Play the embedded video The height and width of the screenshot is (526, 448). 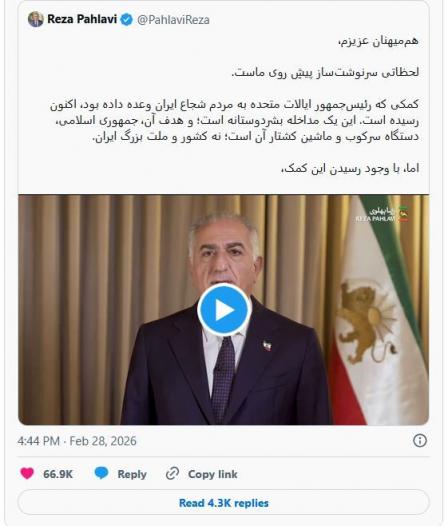click(224, 310)
